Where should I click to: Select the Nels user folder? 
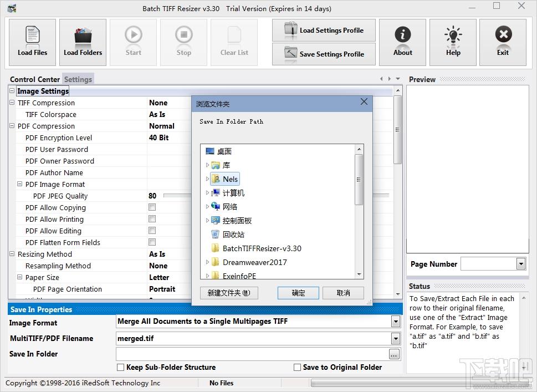(225, 179)
